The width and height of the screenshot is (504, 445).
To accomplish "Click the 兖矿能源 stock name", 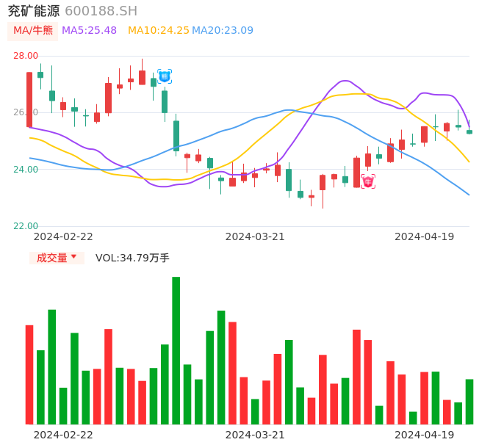I will click(x=34, y=11).
